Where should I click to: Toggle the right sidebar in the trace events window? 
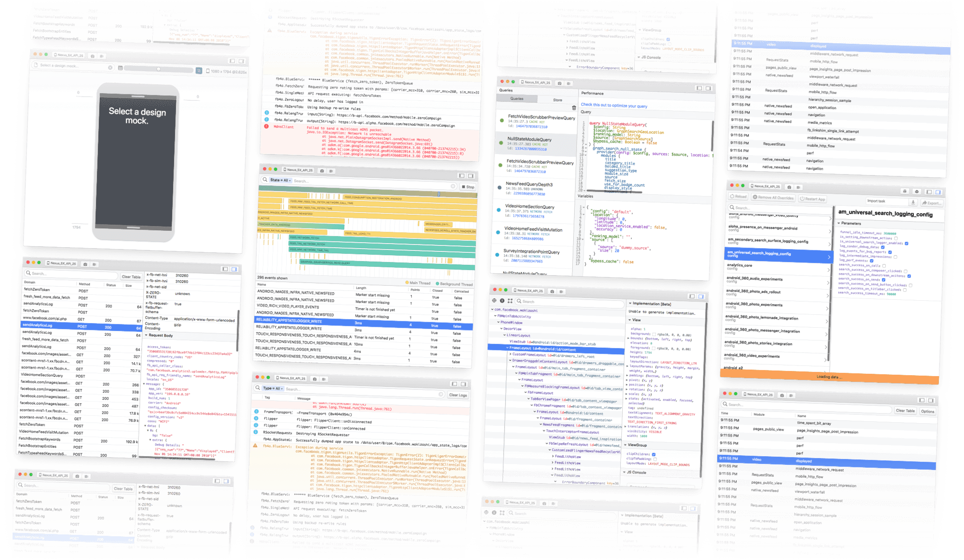(471, 176)
